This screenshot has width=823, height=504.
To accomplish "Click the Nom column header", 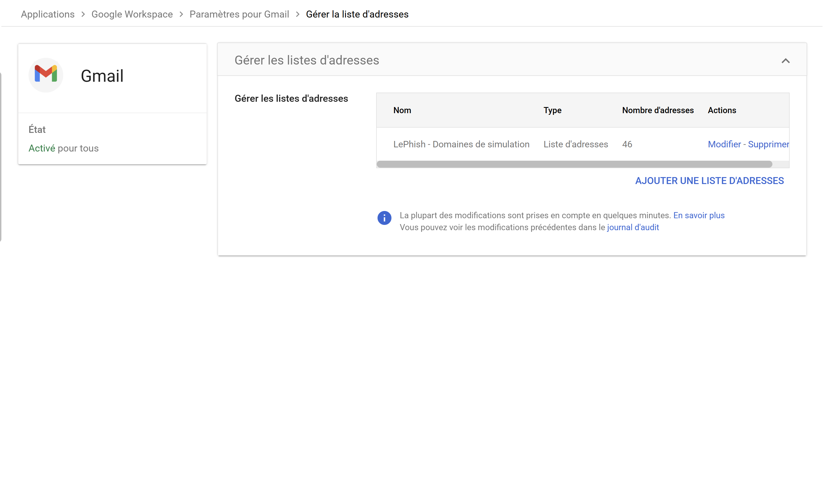I will [402, 110].
